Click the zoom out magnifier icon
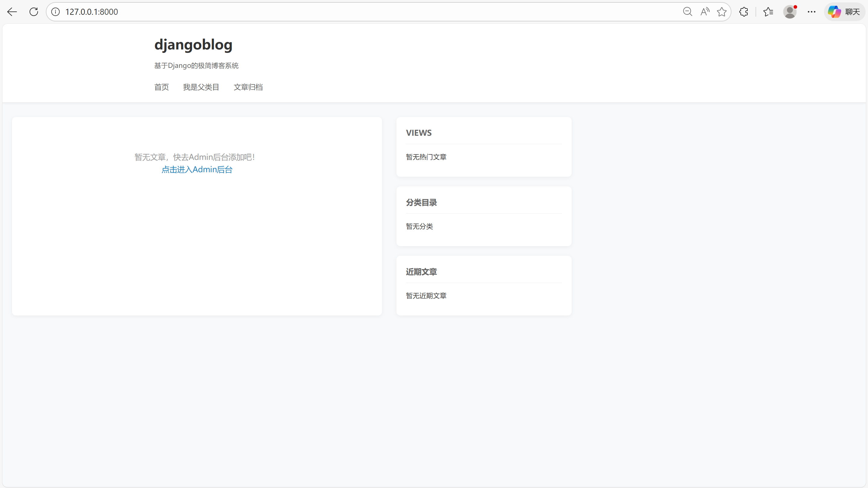The width and height of the screenshot is (868, 488). [x=687, y=12]
